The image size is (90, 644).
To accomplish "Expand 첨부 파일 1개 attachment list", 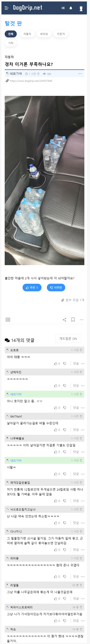I will click(x=73, y=300).
